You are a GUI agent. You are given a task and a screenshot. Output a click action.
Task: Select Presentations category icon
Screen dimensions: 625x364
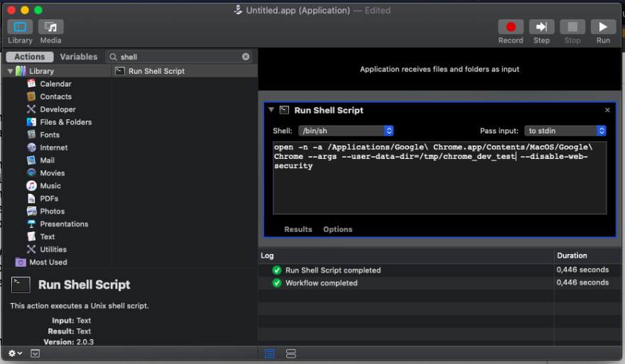31,224
